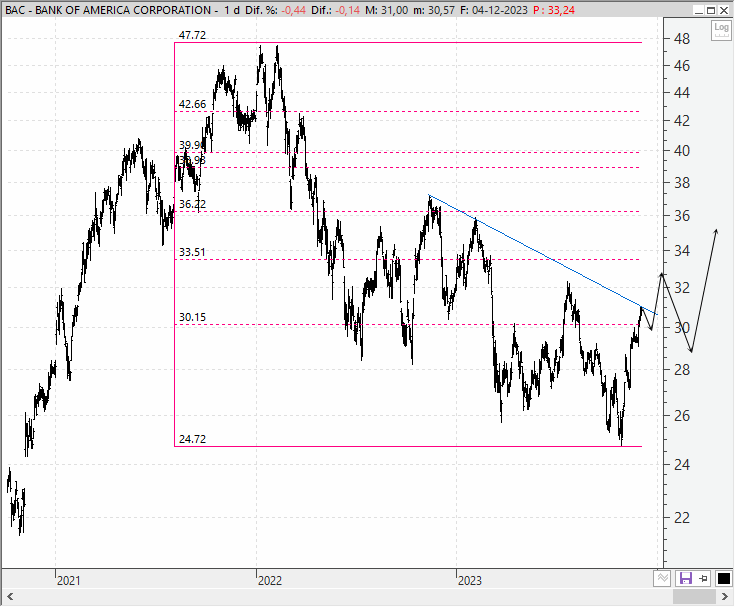Click the horizontal scrollbar thumb
The width and height of the screenshot is (735, 607).
[694, 597]
